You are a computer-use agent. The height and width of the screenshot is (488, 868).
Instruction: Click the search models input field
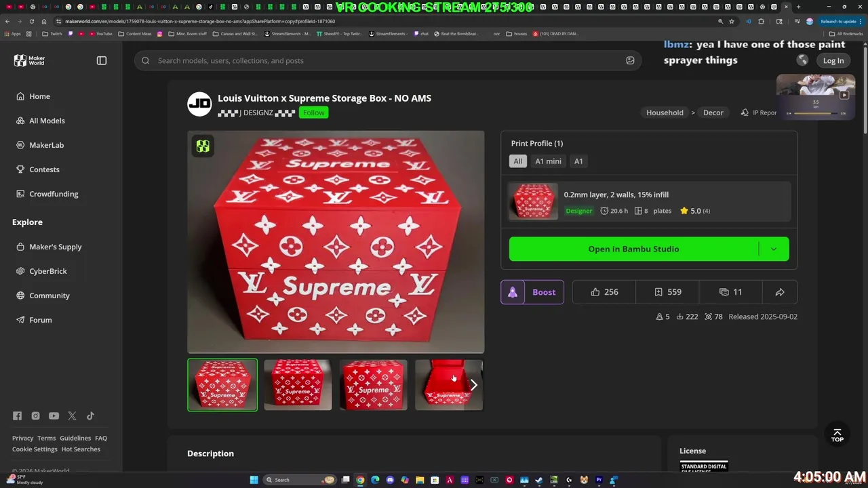pos(389,60)
